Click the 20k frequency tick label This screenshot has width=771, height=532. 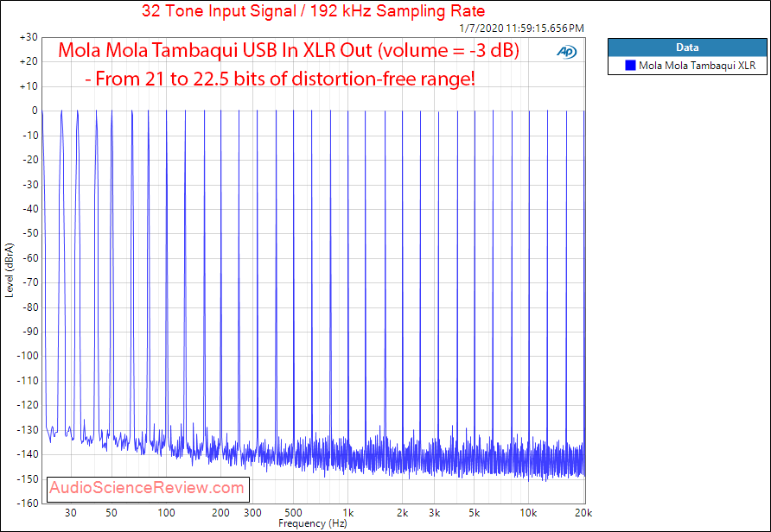583,513
